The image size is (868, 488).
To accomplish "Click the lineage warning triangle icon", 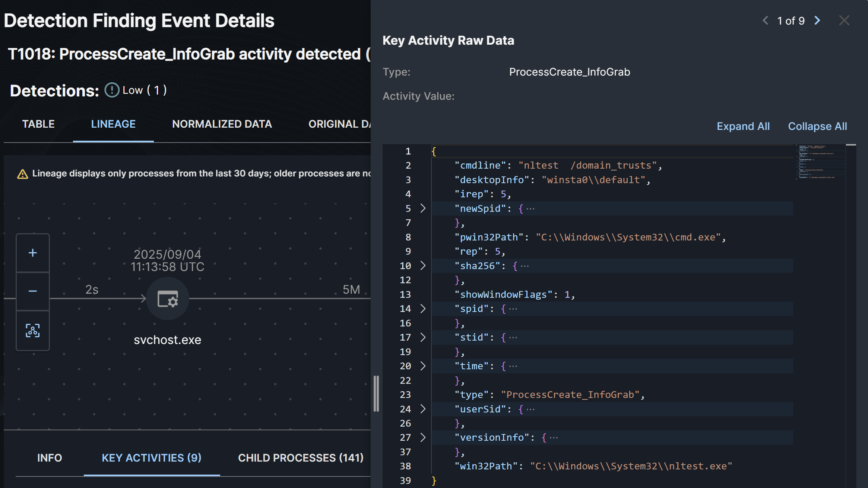I will point(23,174).
